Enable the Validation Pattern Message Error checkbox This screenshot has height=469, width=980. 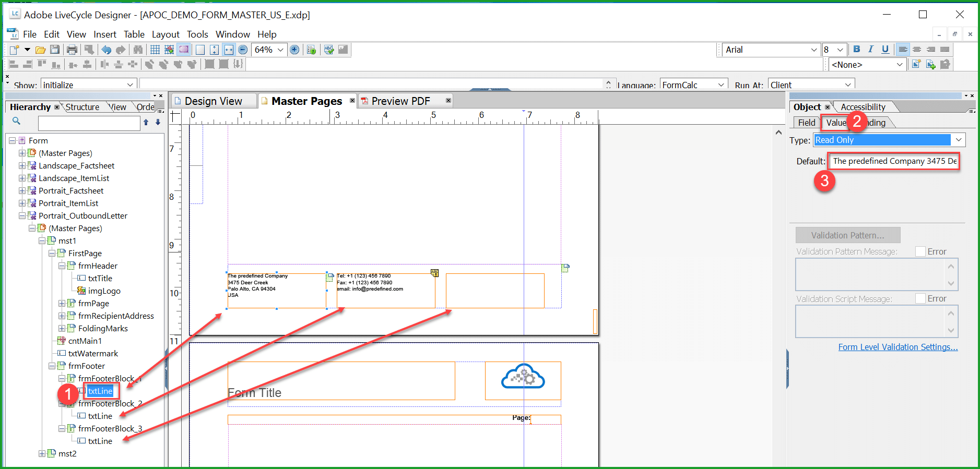coord(920,251)
